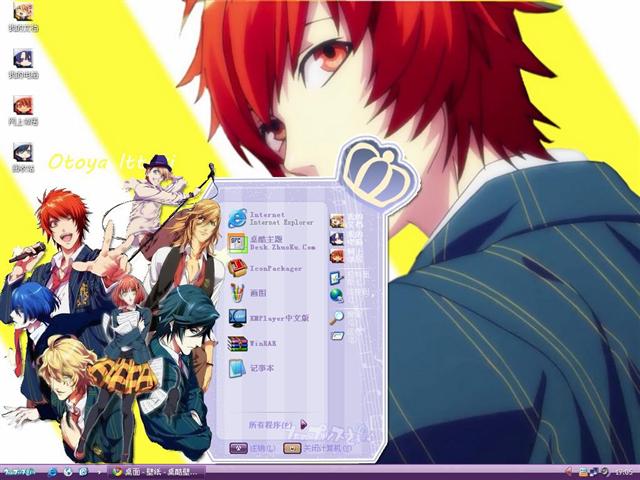The height and width of the screenshot is (480, 640).
Task: Click the 关闭计算机 shut down button
Action: point(318,448)
